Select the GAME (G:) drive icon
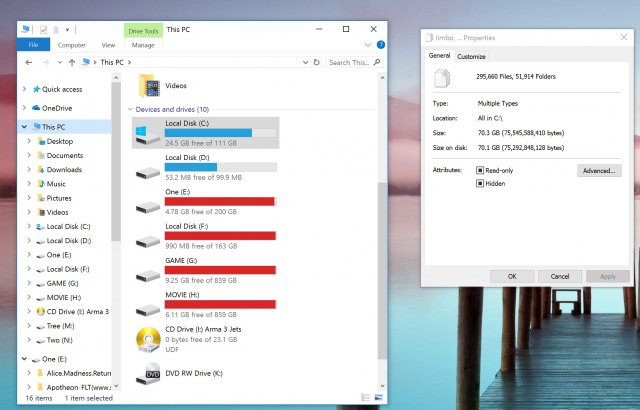This screenshot has height=410, width=640. coord(148,276)
